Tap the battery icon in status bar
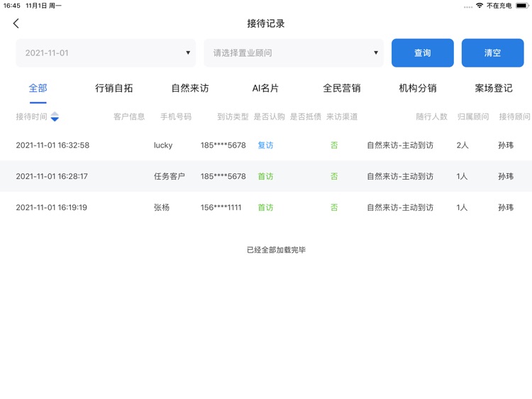532x399 pixels. 522,6
